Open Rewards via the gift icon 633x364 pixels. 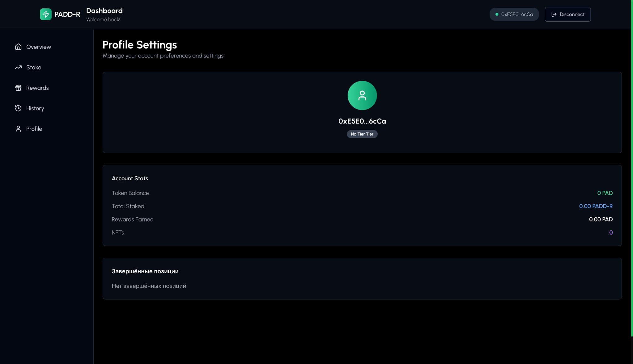coord(18,88)
